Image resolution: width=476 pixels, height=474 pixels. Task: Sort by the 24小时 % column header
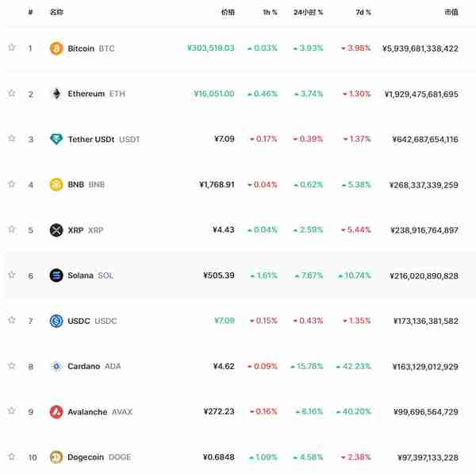[x=308, y=12]
